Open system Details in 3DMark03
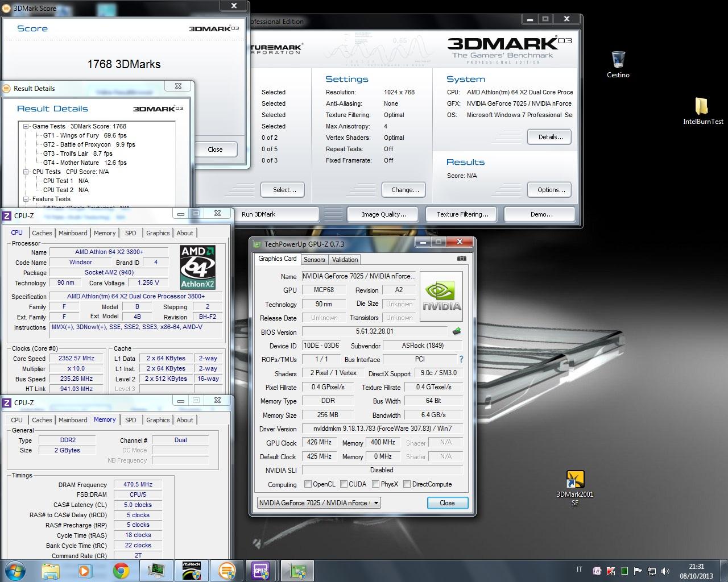The height and width of the screenshot is (582, 728). coord(551,137)
